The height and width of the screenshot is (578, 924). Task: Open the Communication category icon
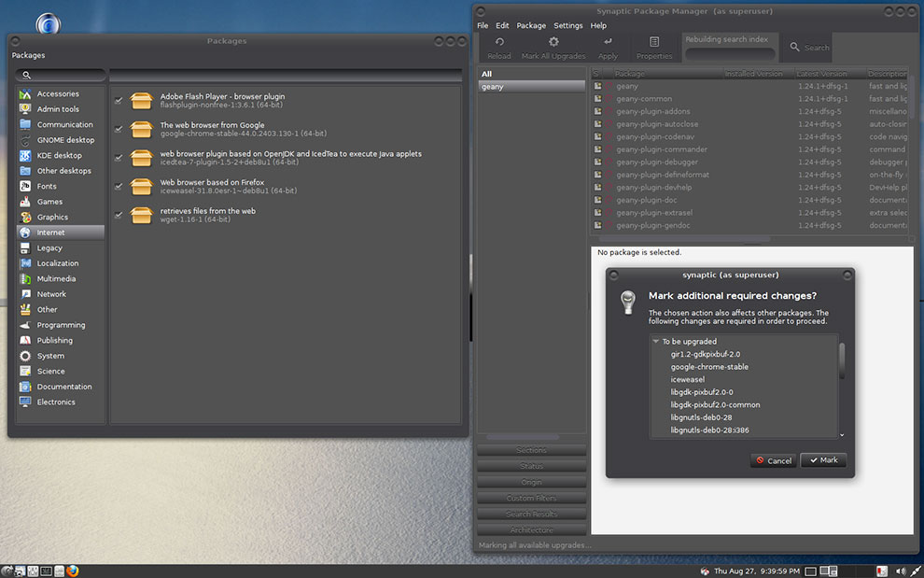25,124
